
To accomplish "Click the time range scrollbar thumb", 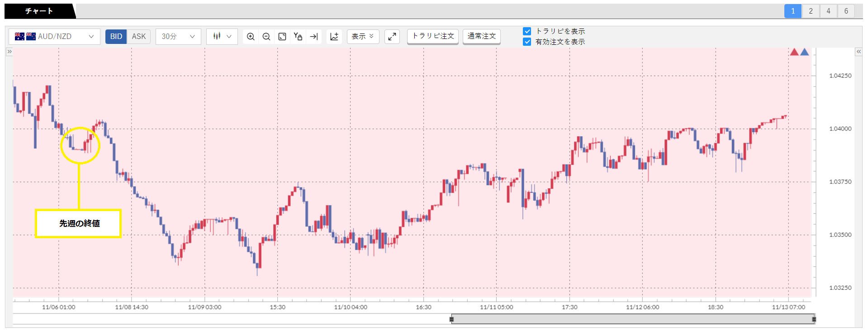I will (633, 319).
